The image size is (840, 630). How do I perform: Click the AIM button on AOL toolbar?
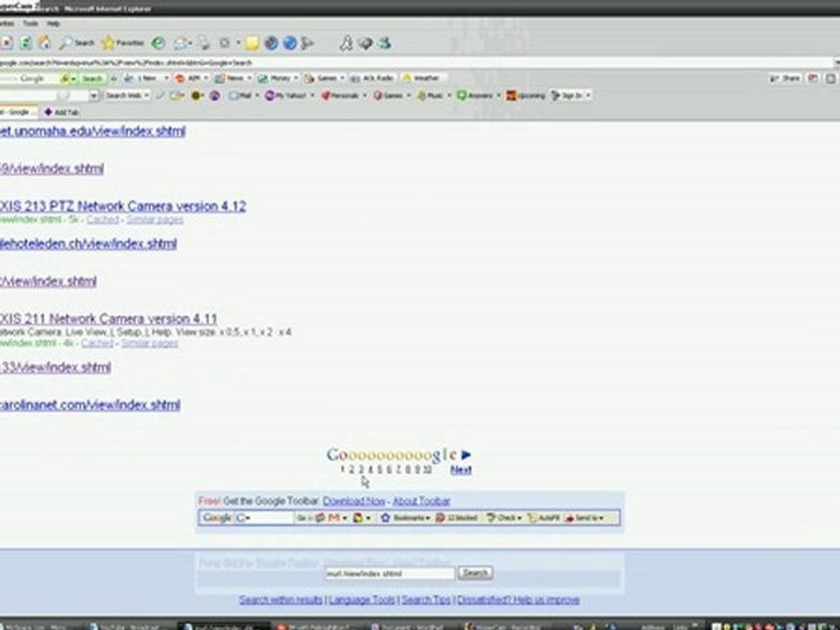coord(188,78)
